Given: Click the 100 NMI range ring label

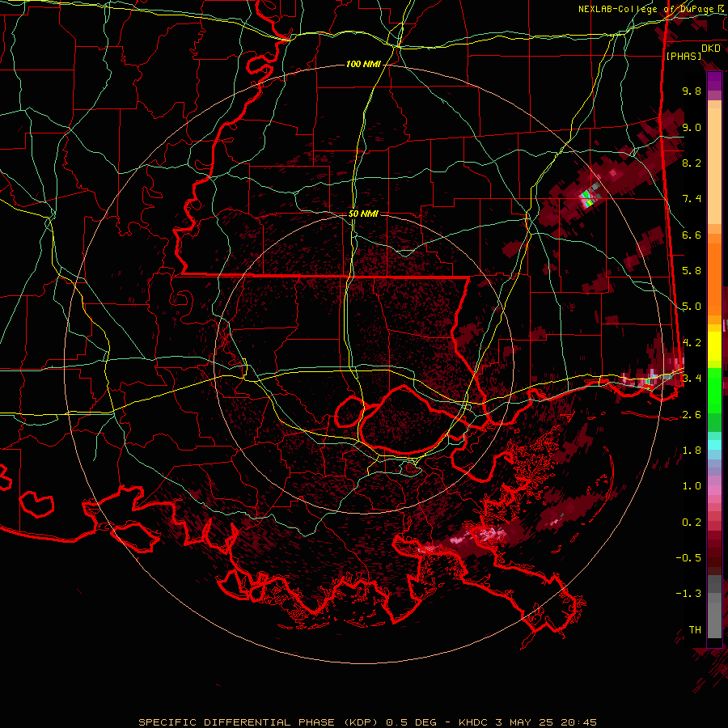Looking at the screenshot, I should click(363, 64).
